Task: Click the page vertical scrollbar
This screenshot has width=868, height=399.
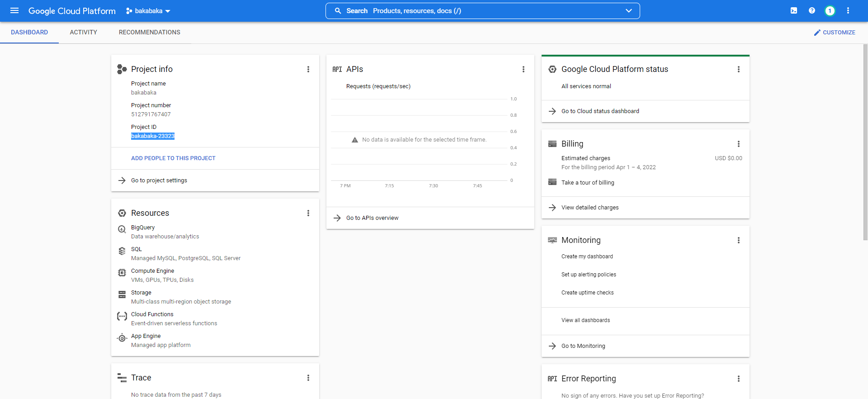Action: [x=865, y=142]
